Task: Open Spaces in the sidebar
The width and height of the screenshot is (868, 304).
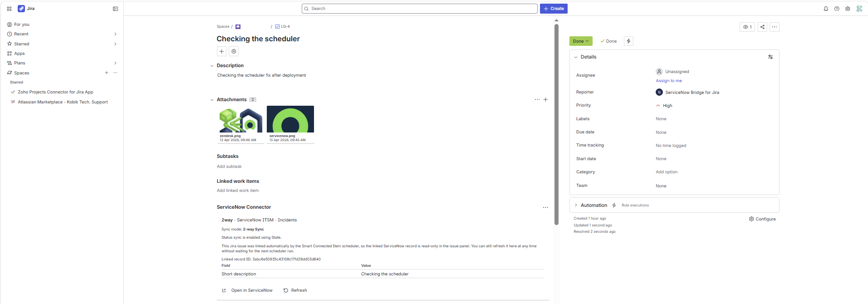Action: 21,73
